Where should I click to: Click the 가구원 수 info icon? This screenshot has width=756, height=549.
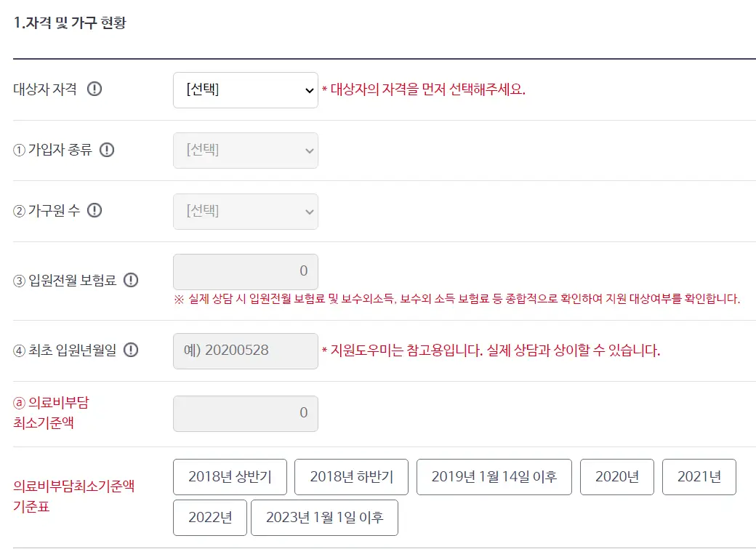(95, 211)
